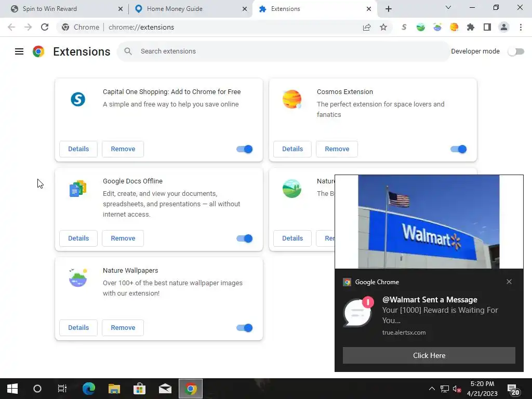Open the side panel icon
532x399 pixels.
487,27
